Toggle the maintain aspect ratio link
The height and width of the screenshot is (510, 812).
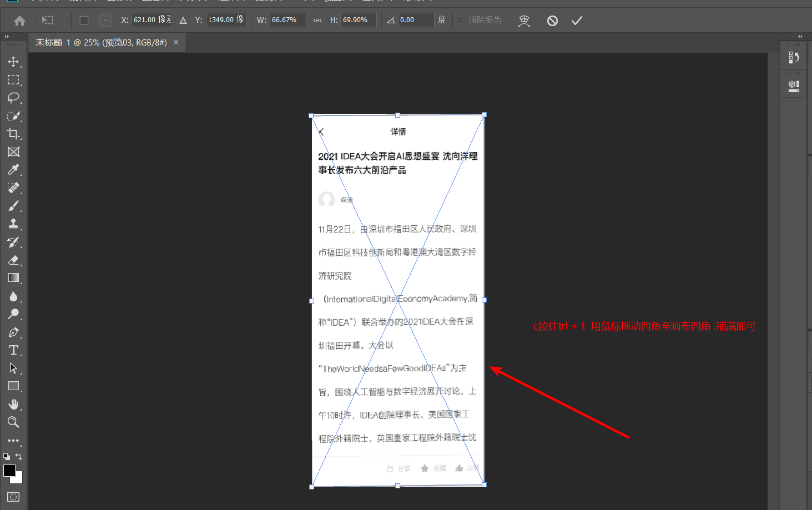pyautogui.click(x=317, y=21)
